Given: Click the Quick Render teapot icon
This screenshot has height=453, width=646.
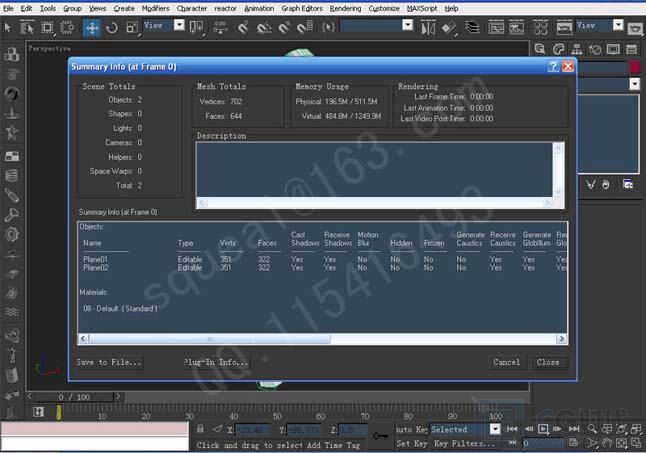Looking at the screenshot, I should coord(635,28).
